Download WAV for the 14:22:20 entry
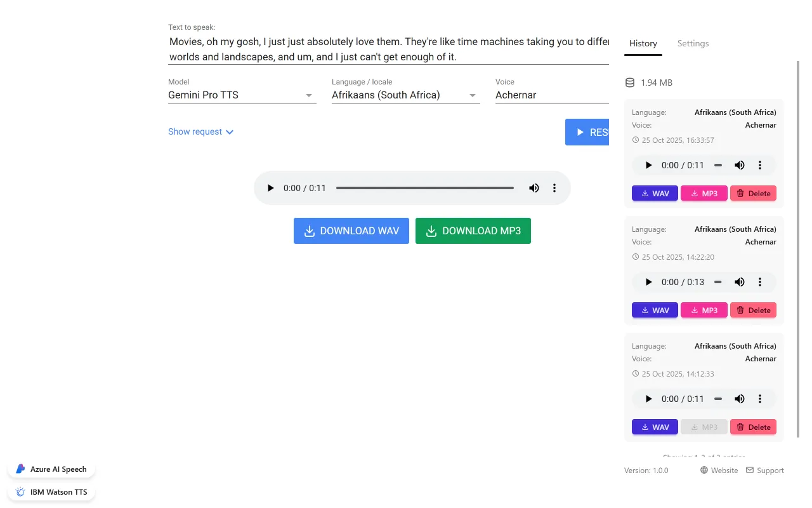 click(655, 310)
